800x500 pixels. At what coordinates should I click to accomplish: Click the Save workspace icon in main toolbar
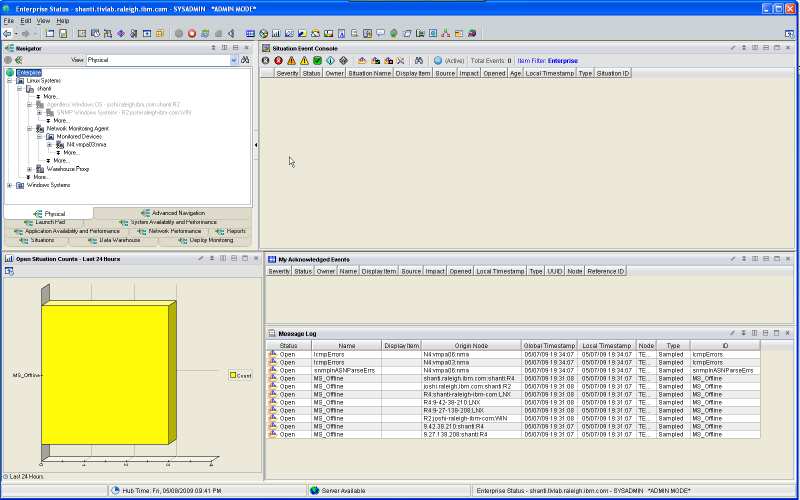(63, 34)
